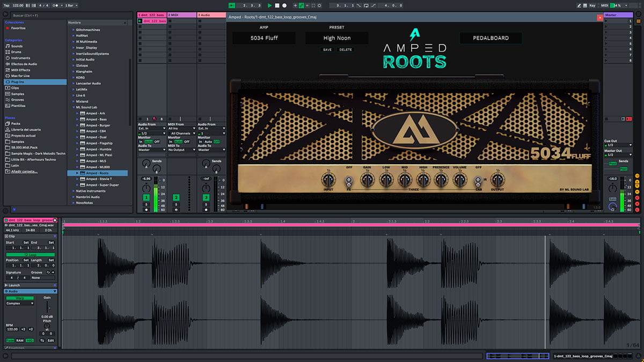This screenshot has width=644, height=362.
Task: Toggle track 1 activator button
Action: 146,198
